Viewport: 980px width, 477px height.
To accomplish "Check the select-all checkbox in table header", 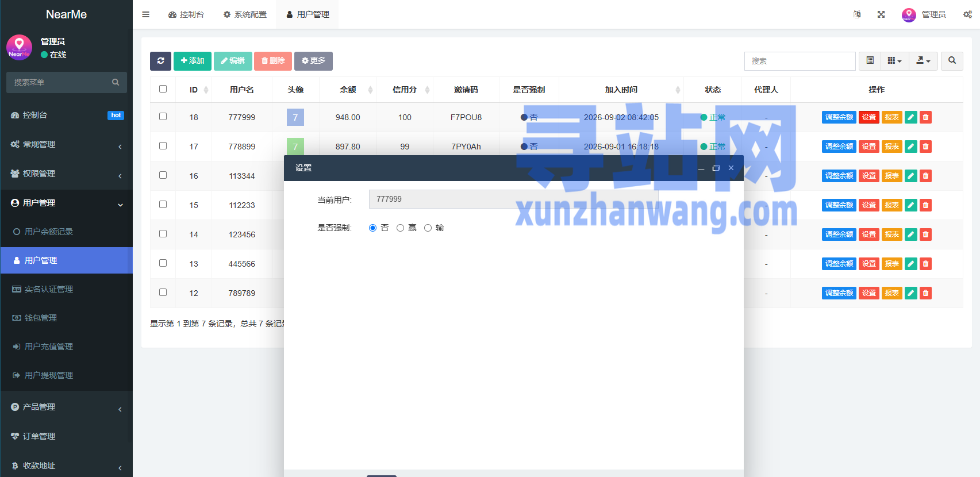I will pyautogui.click(x=163, y=89).
